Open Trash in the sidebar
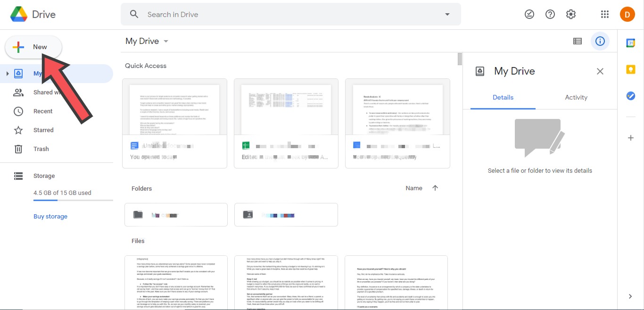This screenshot has height=310, width=644. pos(57,149)
